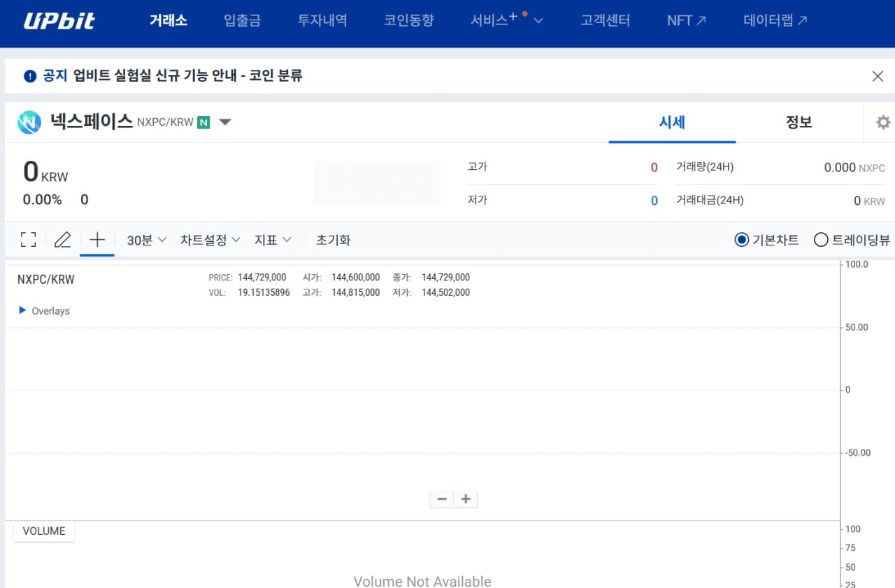The width and height of the screenshot is (895, 588).
Task: Click the 0.00% change rate
Action: pyautogui.click(x=42, y=200)
